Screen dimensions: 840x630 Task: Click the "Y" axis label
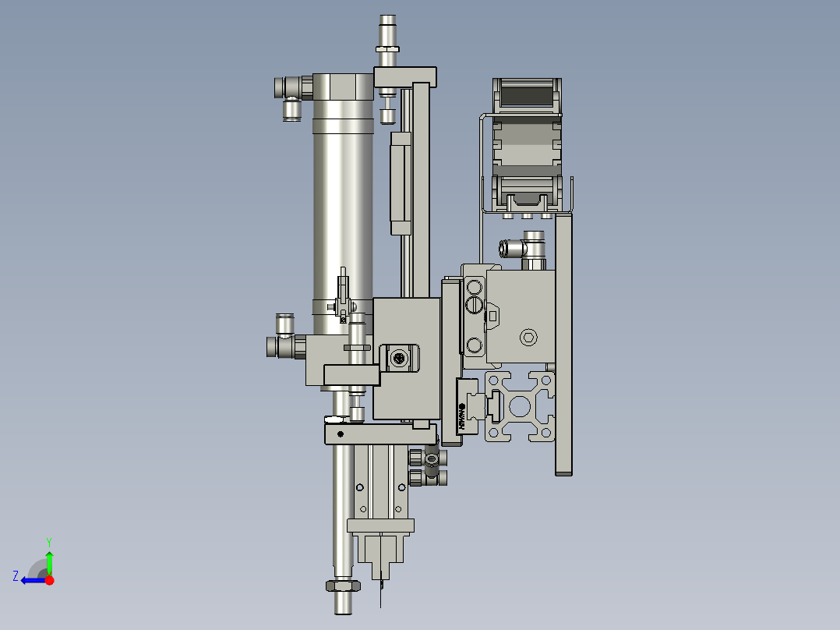point(49,542)
